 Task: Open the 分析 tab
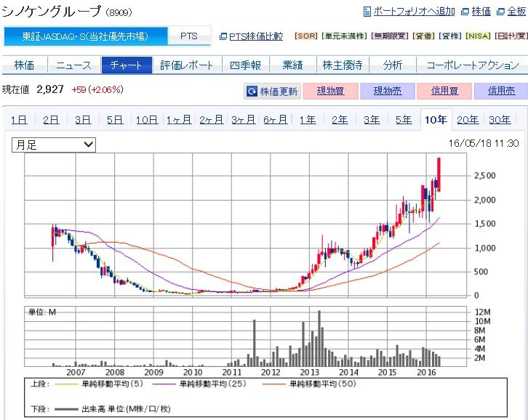(x=393, y=65)
